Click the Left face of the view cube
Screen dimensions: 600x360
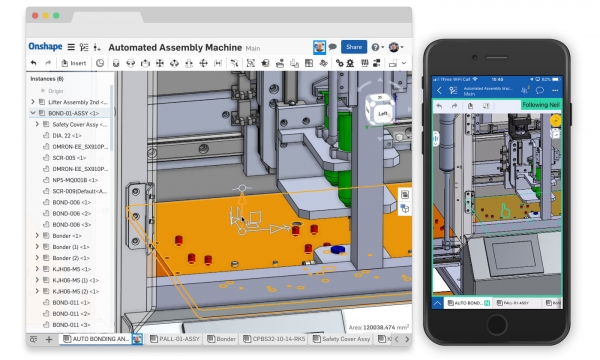point(382,114)
